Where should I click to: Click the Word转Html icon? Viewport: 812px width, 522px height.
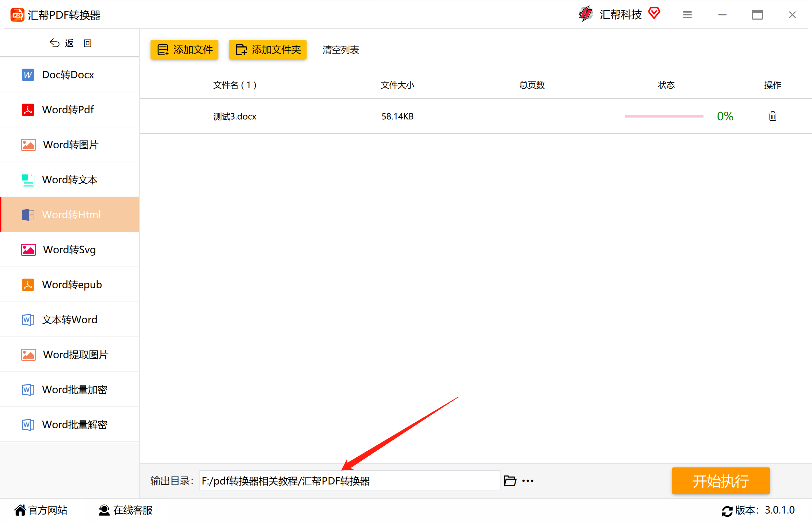28,214
